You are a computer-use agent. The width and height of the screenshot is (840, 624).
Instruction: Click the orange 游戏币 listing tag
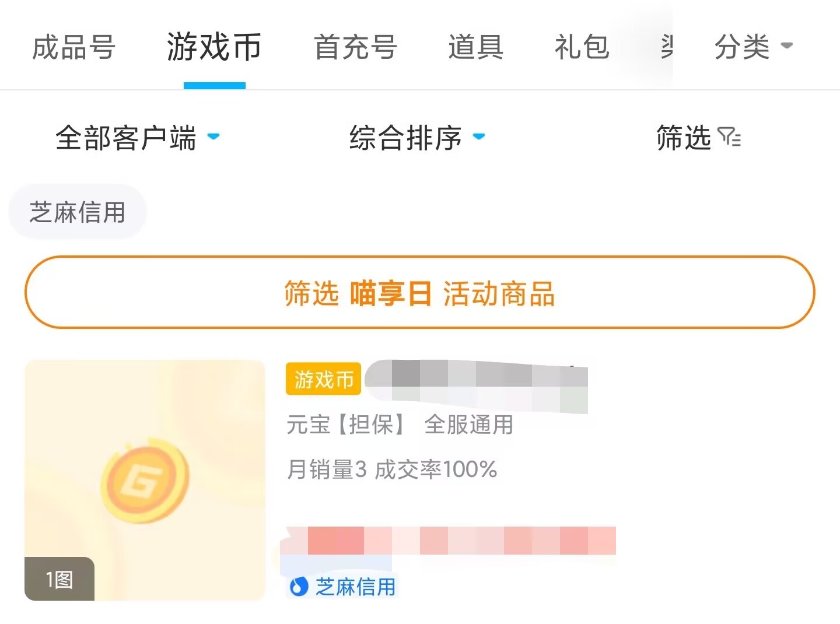(x=323, y=379)
